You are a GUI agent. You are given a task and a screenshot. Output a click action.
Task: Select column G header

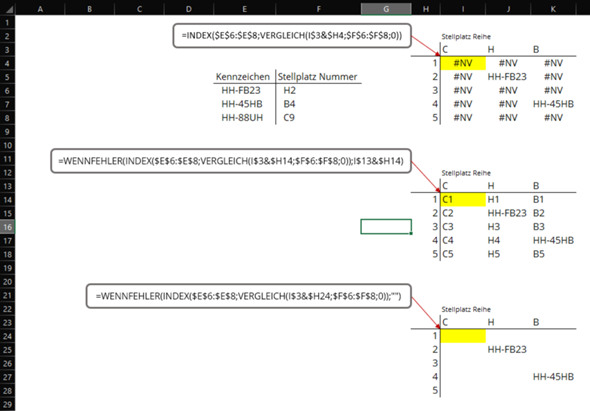(x=386, y=9)
